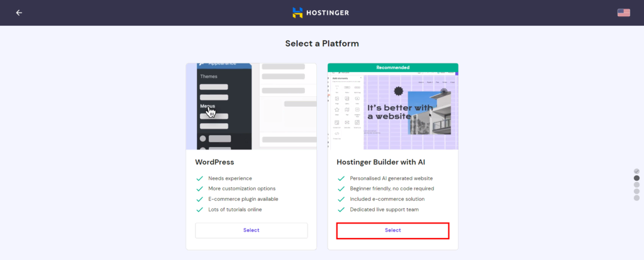Go back using the header arrow

point(19,13)
